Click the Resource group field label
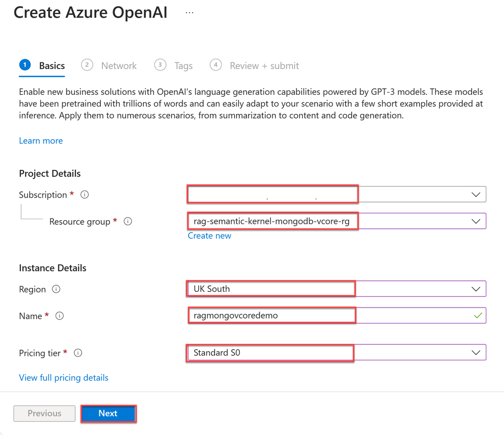This screenshot has width=504, height=435. click(x=80, y=221)
